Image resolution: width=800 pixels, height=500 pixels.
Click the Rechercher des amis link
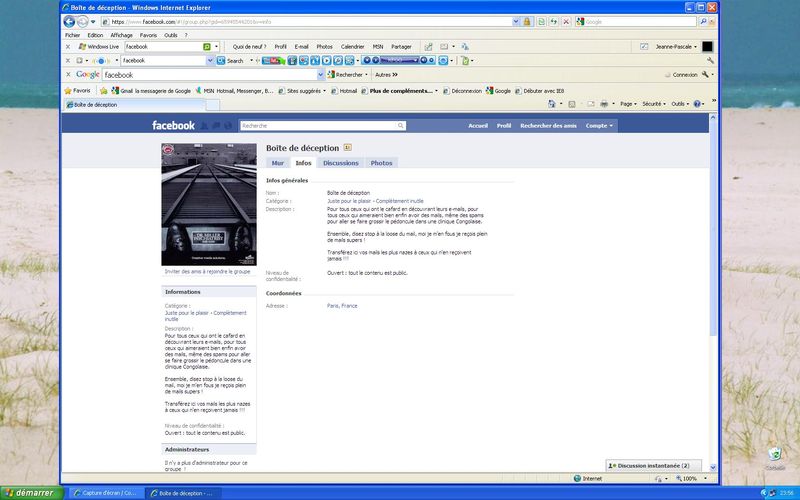(548, 126)
